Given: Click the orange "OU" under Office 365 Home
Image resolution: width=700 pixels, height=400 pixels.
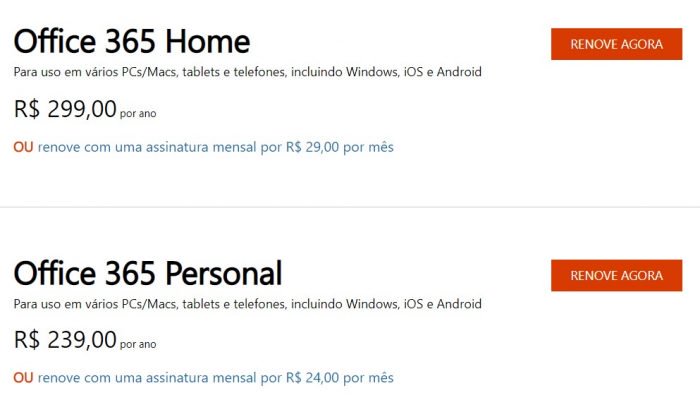Looking at the screenshot, I should (x=23, y=147).
